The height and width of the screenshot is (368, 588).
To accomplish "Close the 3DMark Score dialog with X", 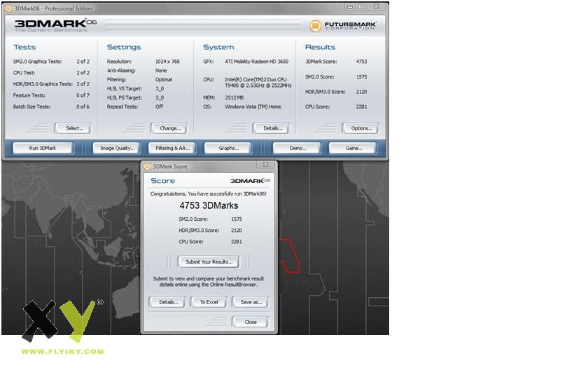I will pos(265,166).
